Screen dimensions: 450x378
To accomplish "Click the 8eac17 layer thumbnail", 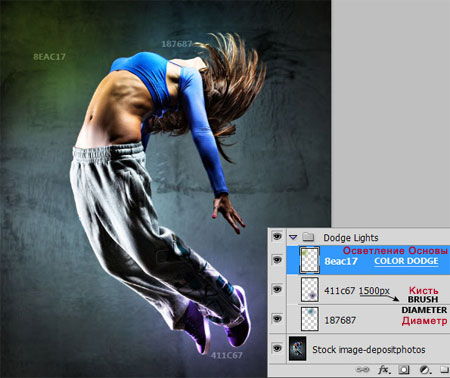I will click(310, 260).
